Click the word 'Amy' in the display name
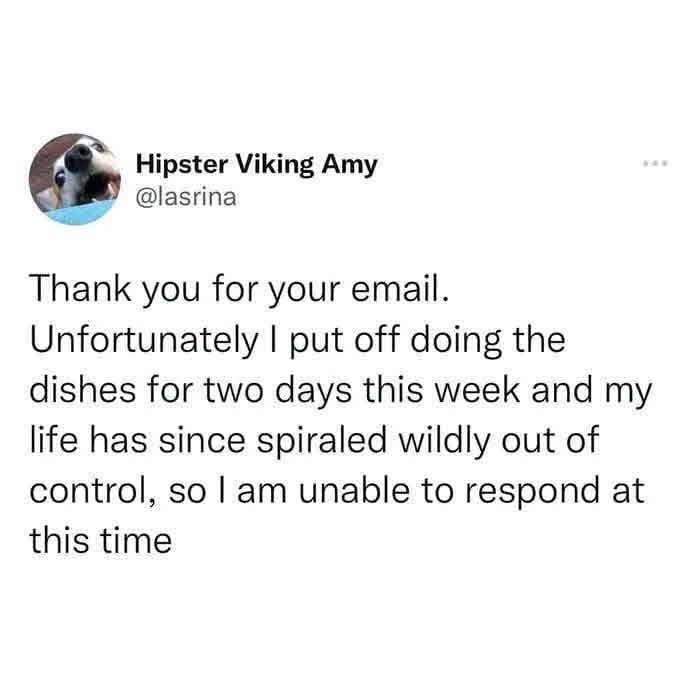The width and height of the screenshot is (700, 700). click(350, 166)
